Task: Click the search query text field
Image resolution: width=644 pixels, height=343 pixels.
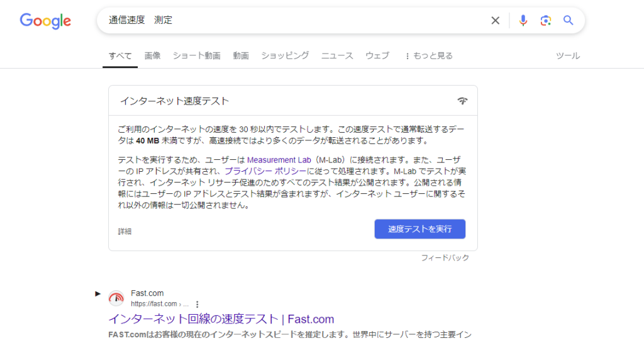Action: tap(296, 20)
